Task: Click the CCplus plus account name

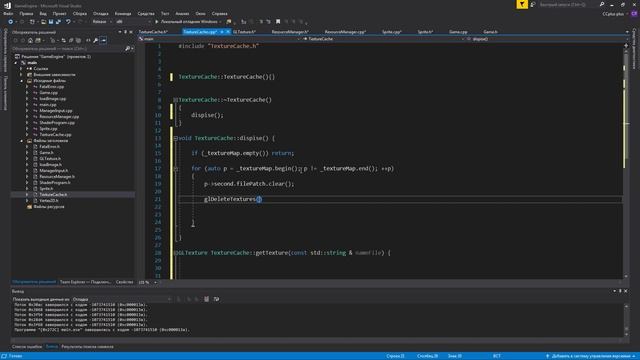Action: point(613,14)
